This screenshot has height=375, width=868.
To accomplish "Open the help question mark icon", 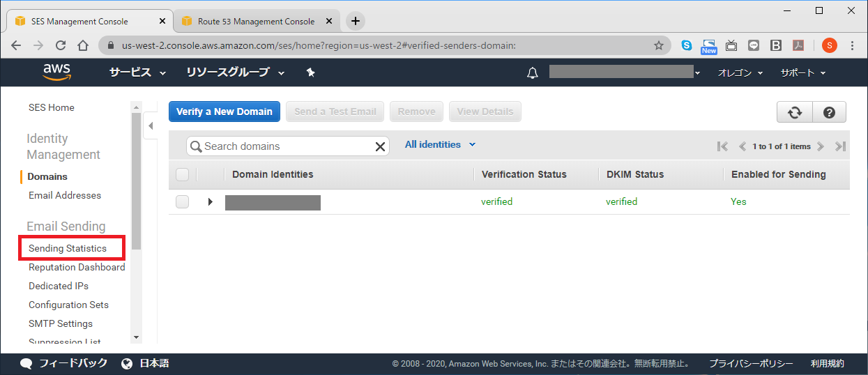I will pos(829,112).
